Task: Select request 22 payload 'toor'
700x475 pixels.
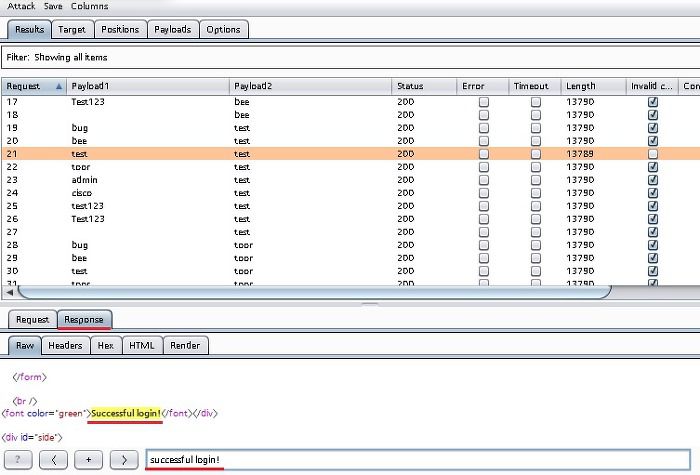Action: click(80, 167)
